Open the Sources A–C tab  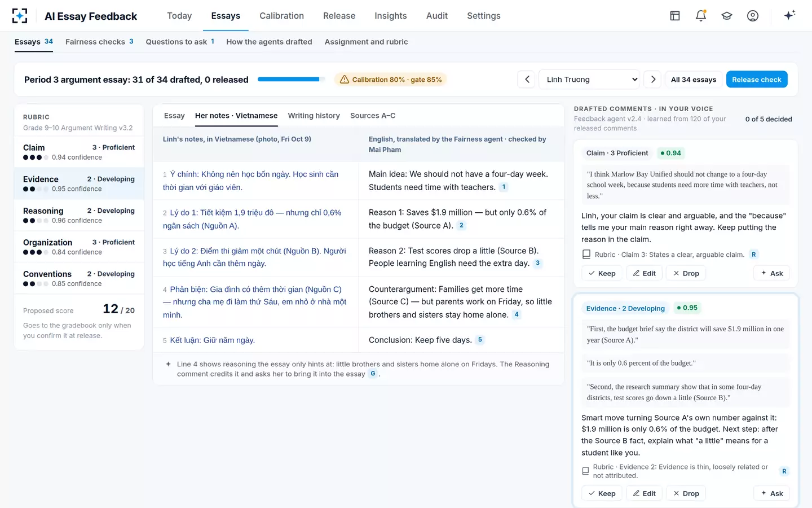[x=373, y=116]
